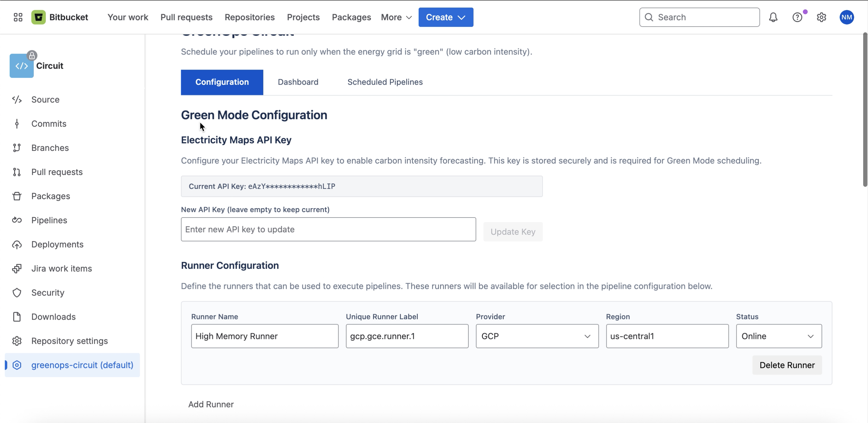Viewport: 868px width, 423px height.
Task: Expand the More menu
Action: pos(396,17)
